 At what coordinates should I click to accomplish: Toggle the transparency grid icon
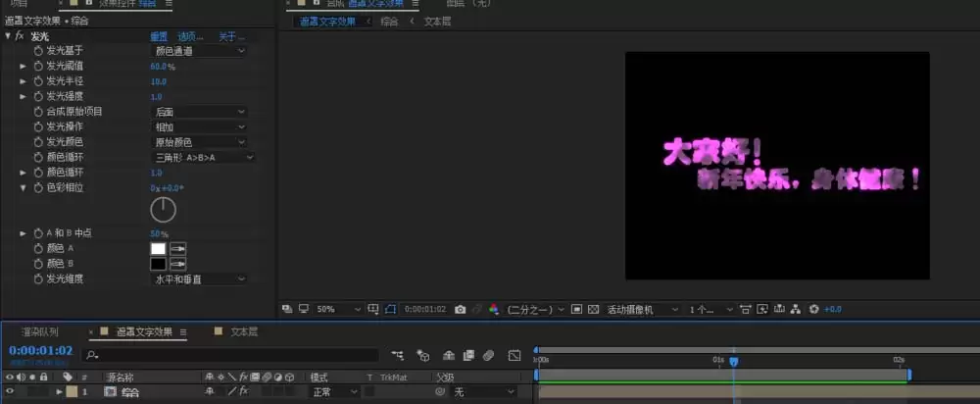point(594,309)
